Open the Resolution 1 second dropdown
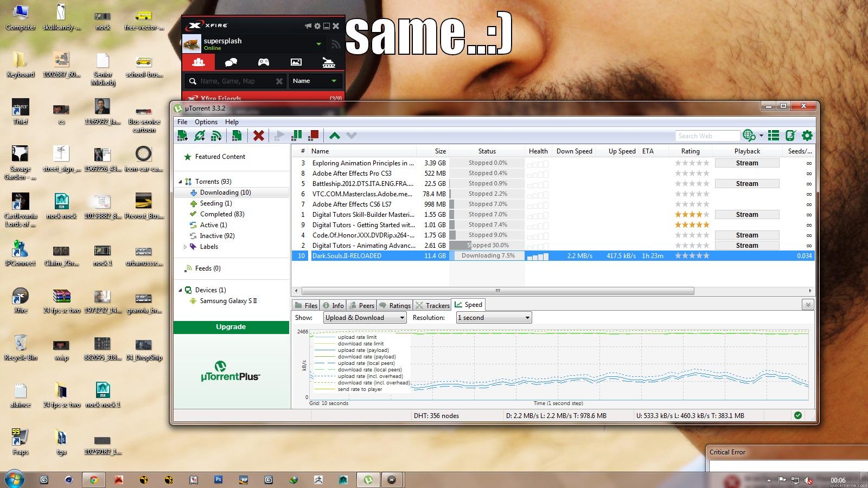Image resolution: width=868 pixels, height=488 pixels. (x=494, y=318)
